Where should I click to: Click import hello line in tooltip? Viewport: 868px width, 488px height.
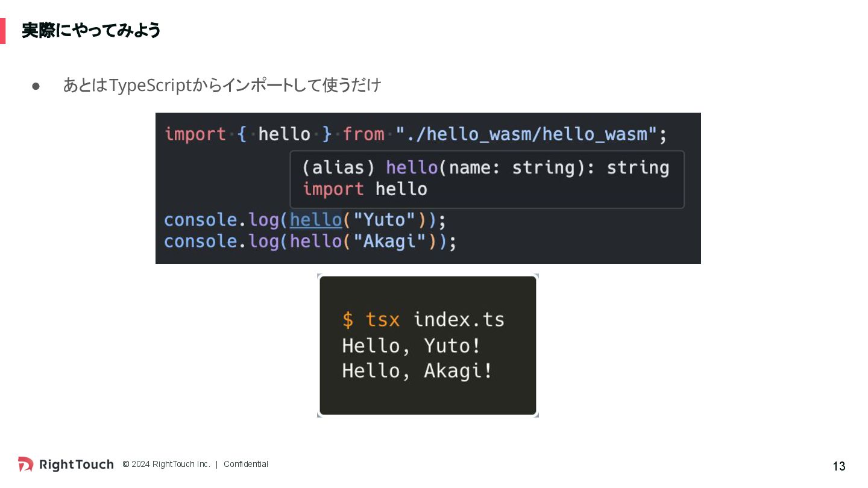click(x=365, y=190)
